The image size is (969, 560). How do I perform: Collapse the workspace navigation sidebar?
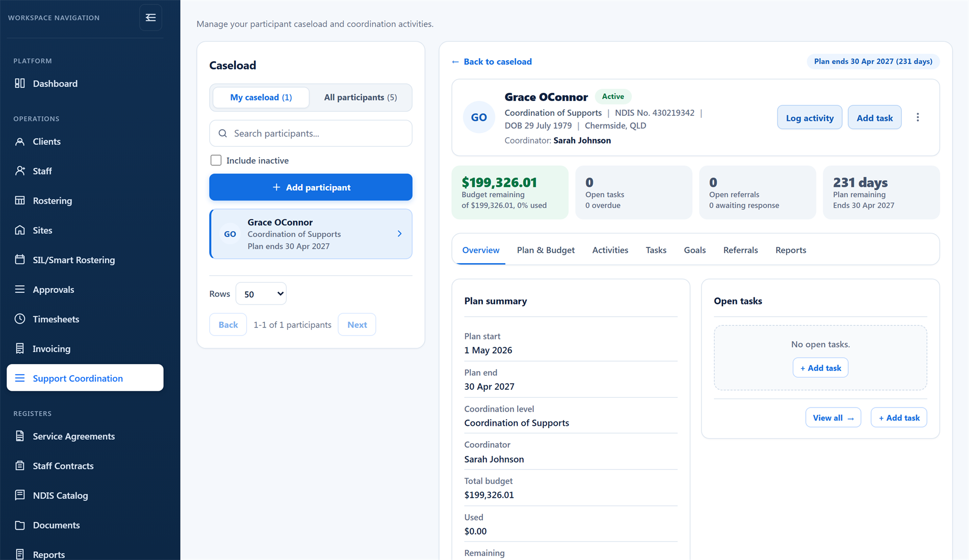click(x=150, y=18)
